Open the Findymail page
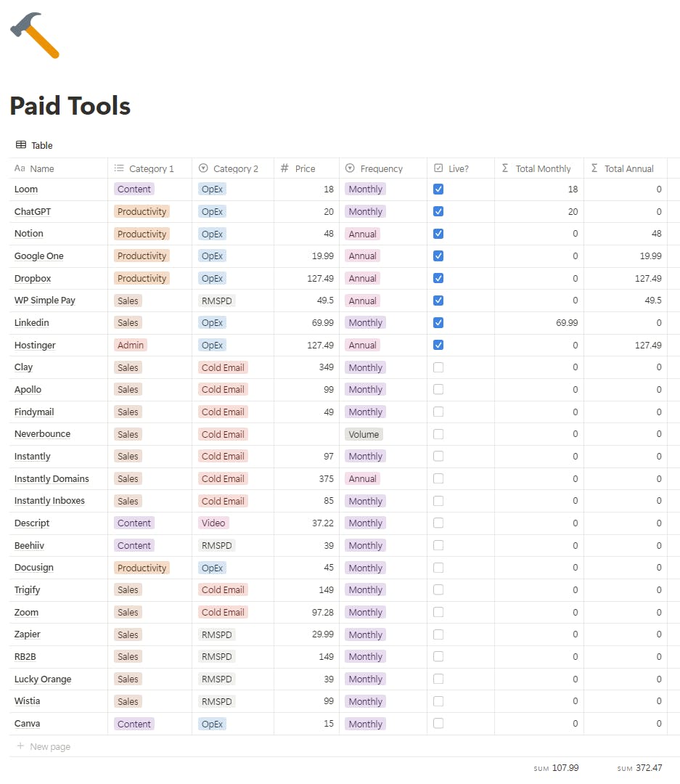 (x=34, y=412)
